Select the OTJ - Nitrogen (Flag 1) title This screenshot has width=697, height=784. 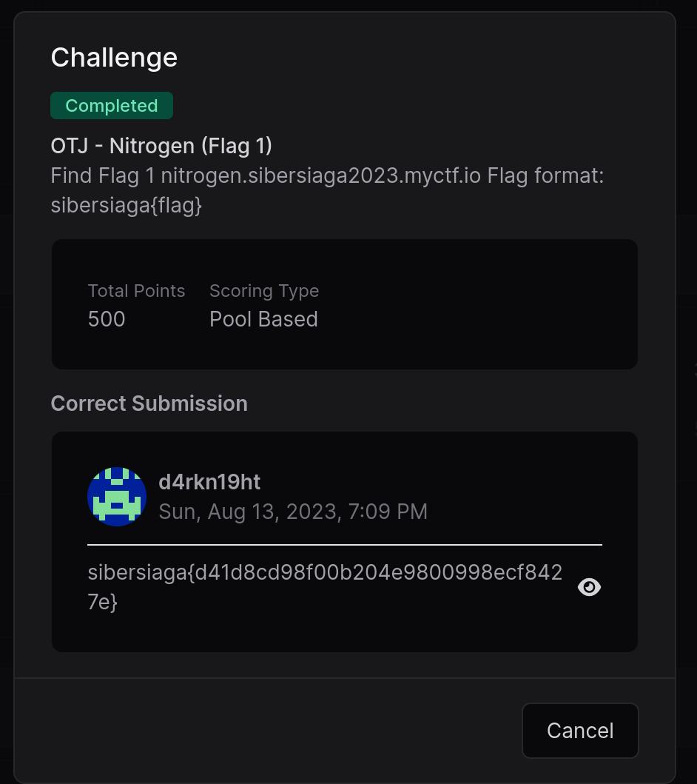161,146
